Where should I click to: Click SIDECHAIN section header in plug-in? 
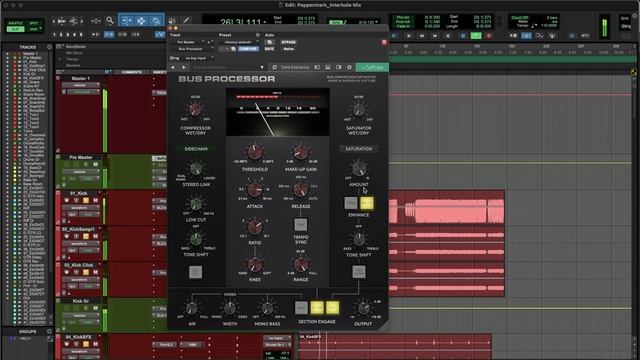click(x=196, y=149)
